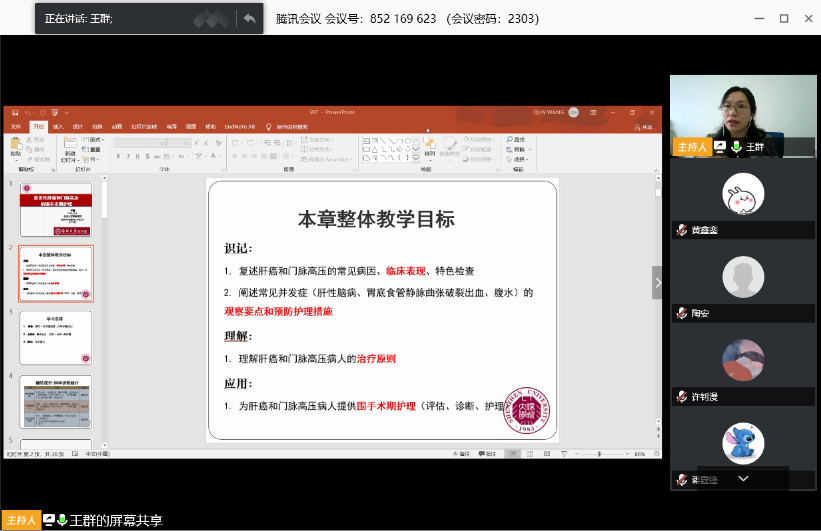Screen dimensions: 821x531
Task: Select slide 4 thumbnail with the table
Action: [x=56, y=400]
